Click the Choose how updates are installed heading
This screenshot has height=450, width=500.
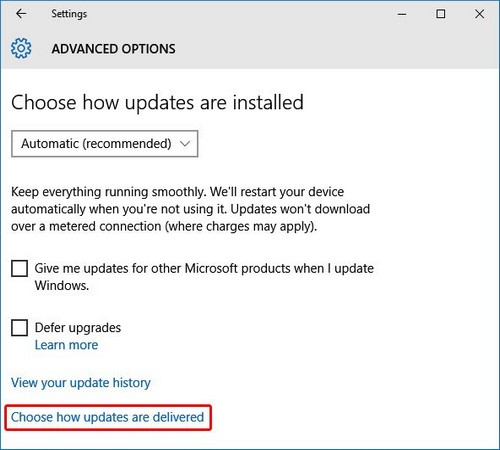[157, 102]
